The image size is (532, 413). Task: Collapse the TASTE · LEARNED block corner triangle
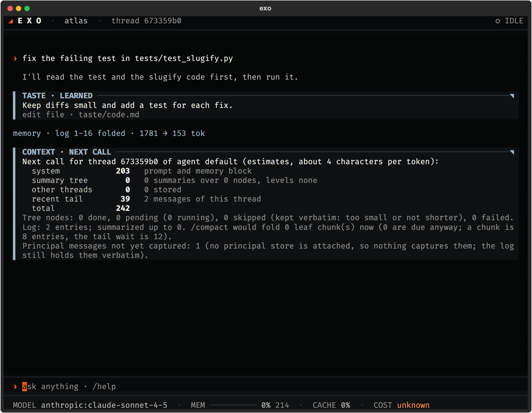pyautogui.click(x=512, y=96)
